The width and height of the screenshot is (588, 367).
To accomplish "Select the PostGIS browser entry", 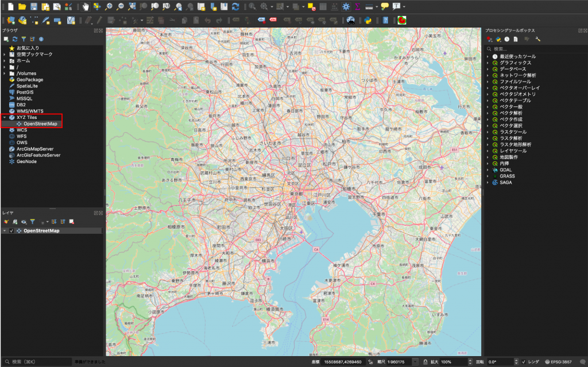I will coord(25,92).
